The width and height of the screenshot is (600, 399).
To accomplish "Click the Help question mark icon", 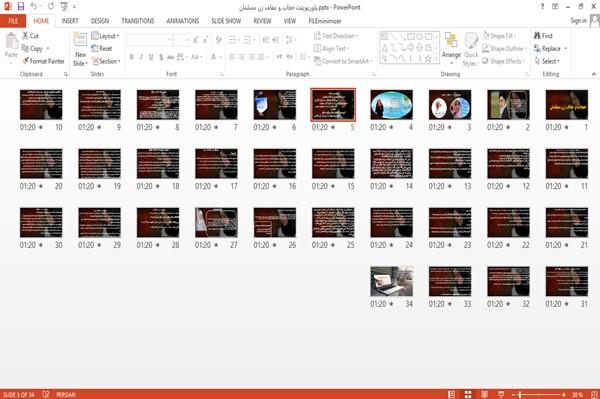I will point(542,7).
